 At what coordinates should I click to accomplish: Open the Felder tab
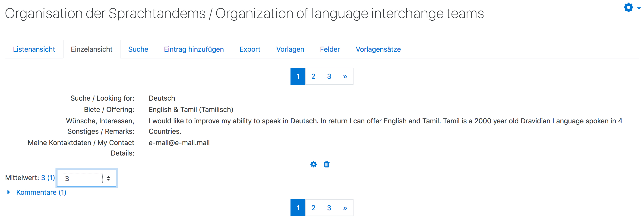[330, 49]
